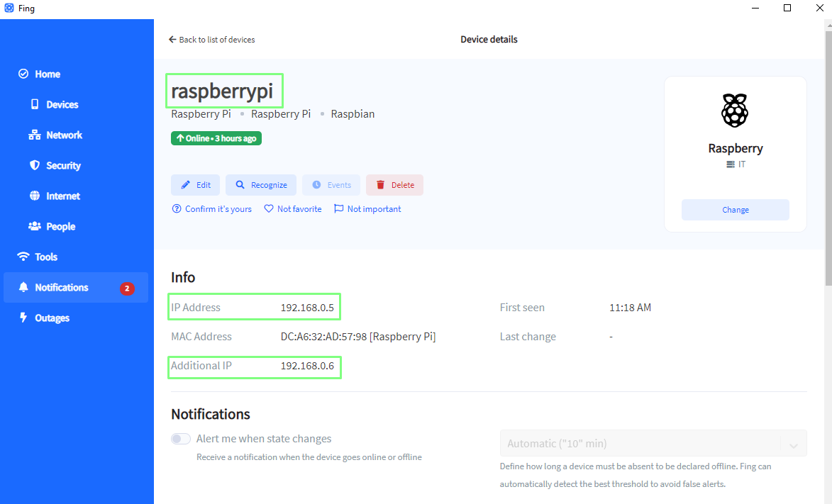Toggle Alert me when state changes switch
Viewport: 832px width, 504px height.
click(181, 439)
